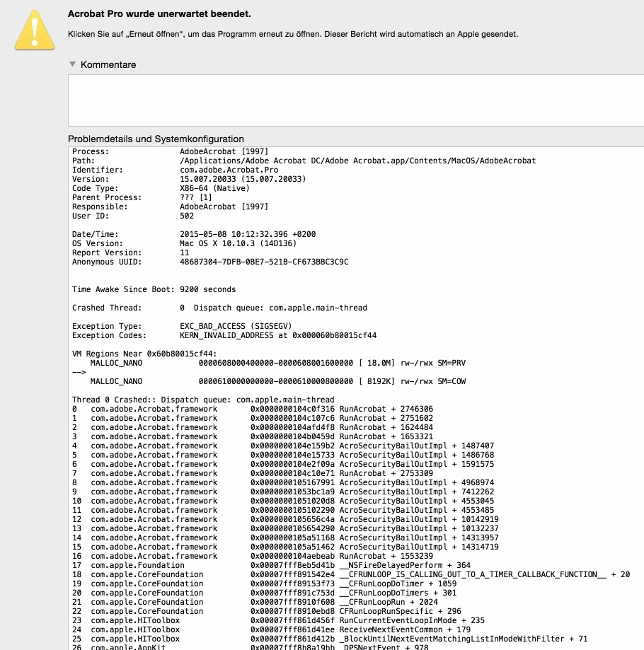Click the 'Thread 0 Crashed::' header line
644x650 pixels.
tap(203, 400)
